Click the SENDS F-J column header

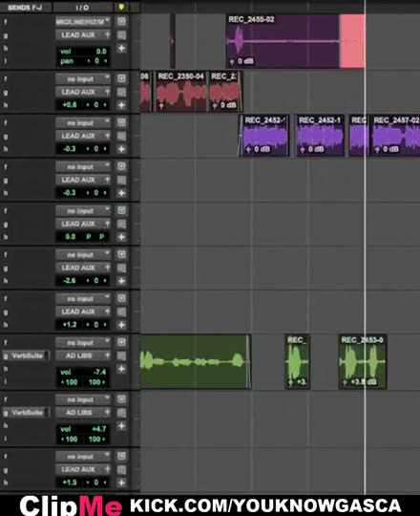(x=25, y=7)
